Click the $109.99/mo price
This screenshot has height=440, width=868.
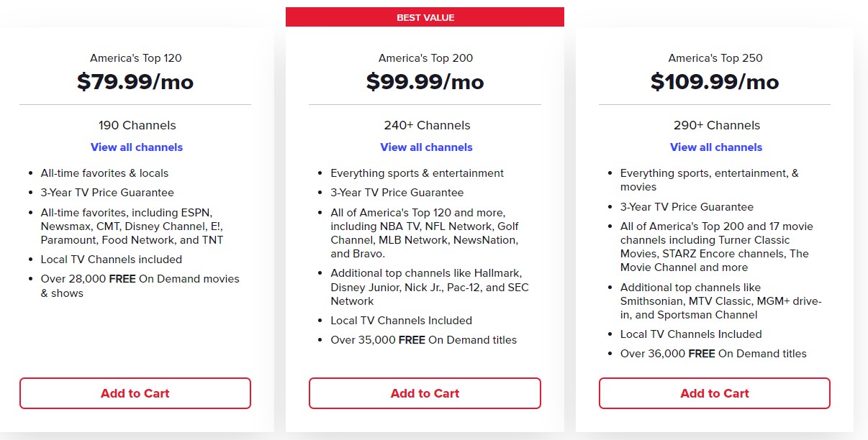tap(715, 82)
